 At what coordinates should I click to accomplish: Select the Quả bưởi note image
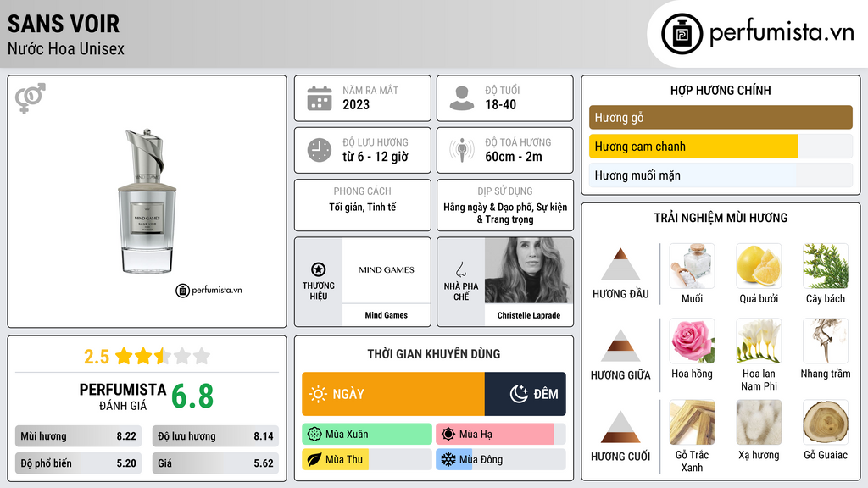[x=759, y=266]
